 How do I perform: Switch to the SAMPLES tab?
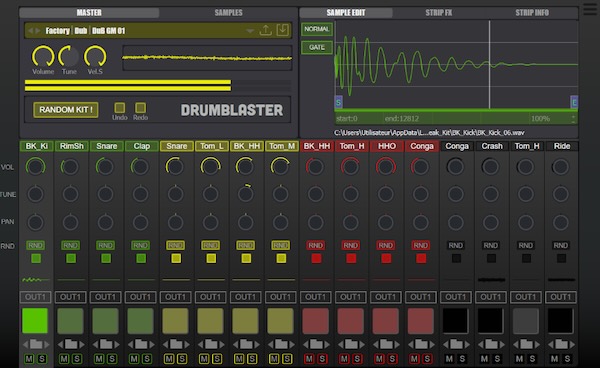228,13
